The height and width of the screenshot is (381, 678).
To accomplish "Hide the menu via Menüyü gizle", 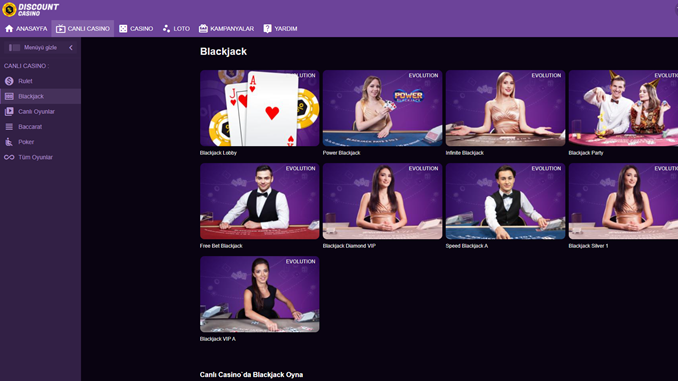I will (40, 48).
